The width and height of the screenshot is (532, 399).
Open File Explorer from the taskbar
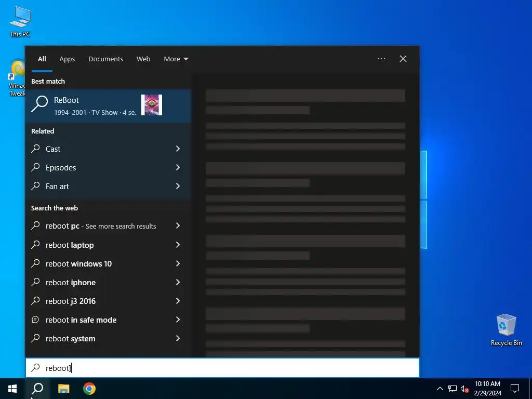pos(63,389)
